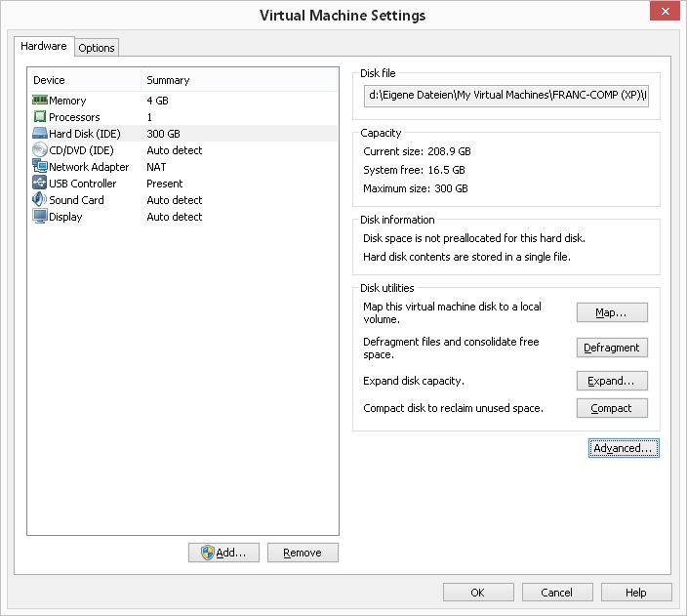Select the CD/DVD (IDE) disc icon
This screenshot has width=687, height=616.
coord(40,150)
